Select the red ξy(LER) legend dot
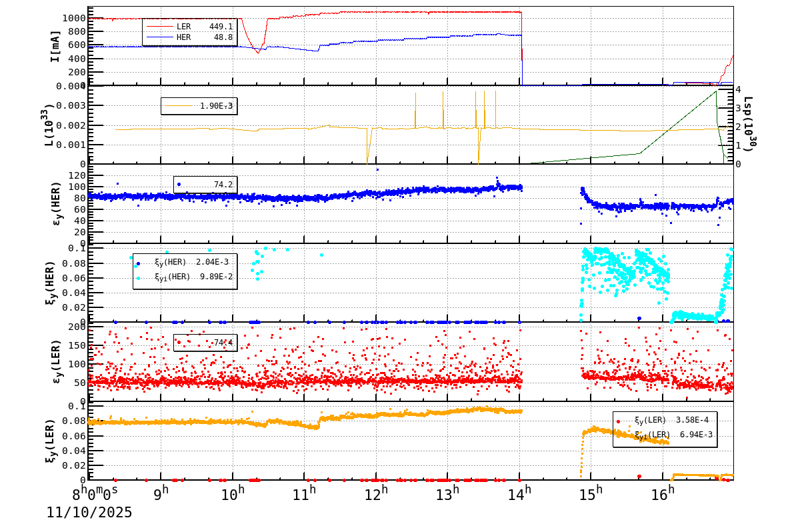 pos(618,421)
